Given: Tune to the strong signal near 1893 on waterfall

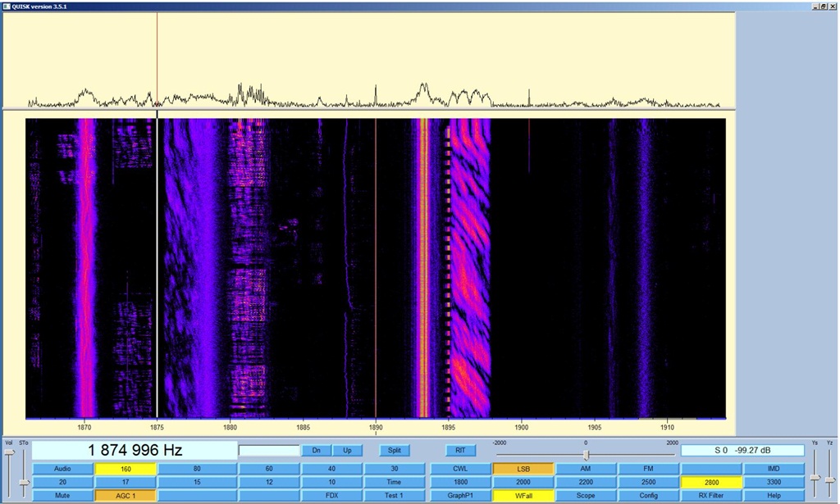Looking at the screenshot, I should [x=424, y=267].
